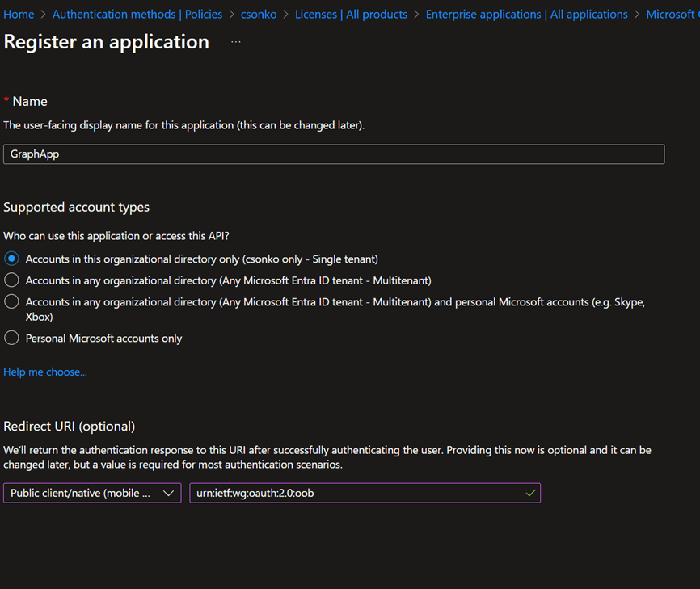
Task: Click the green checkmark in Redirect URI field
Action: point(530,493)
